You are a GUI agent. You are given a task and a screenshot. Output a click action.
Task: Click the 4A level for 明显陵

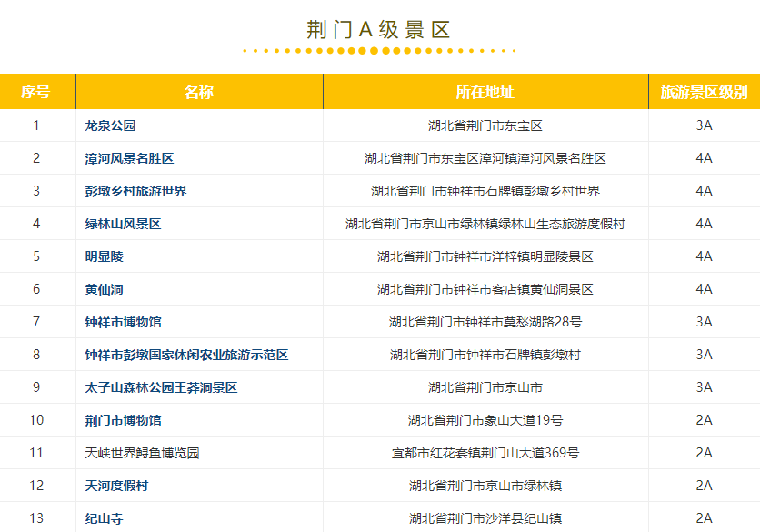(704, 256)
